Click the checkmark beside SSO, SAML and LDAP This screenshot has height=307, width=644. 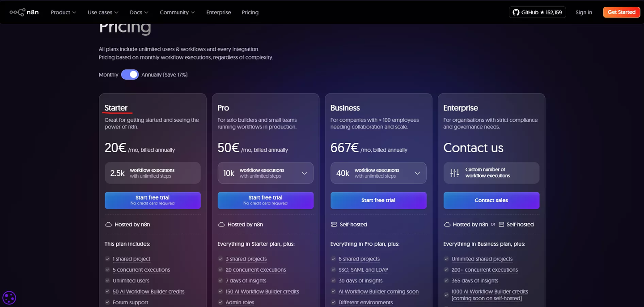point(334,270)
